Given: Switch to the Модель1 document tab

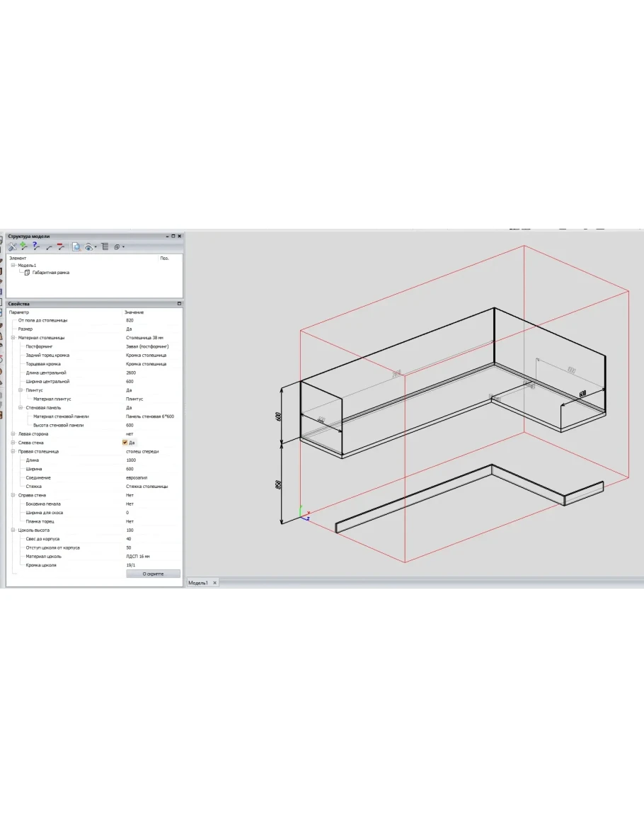Looking at the screenshot, I should pos(198,583).
